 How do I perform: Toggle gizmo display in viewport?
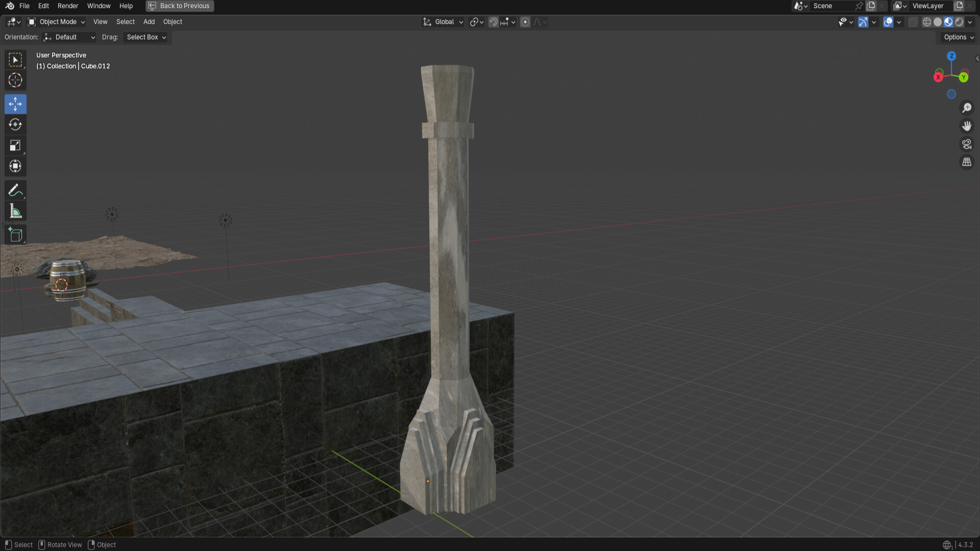tap(863, 22)
